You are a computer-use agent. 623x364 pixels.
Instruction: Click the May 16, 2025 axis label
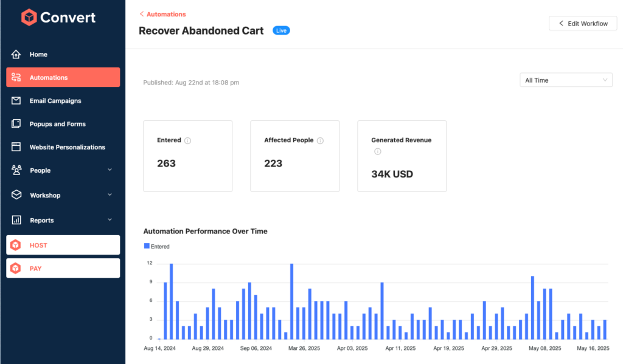pyautogui.click(x=593, y=348)
